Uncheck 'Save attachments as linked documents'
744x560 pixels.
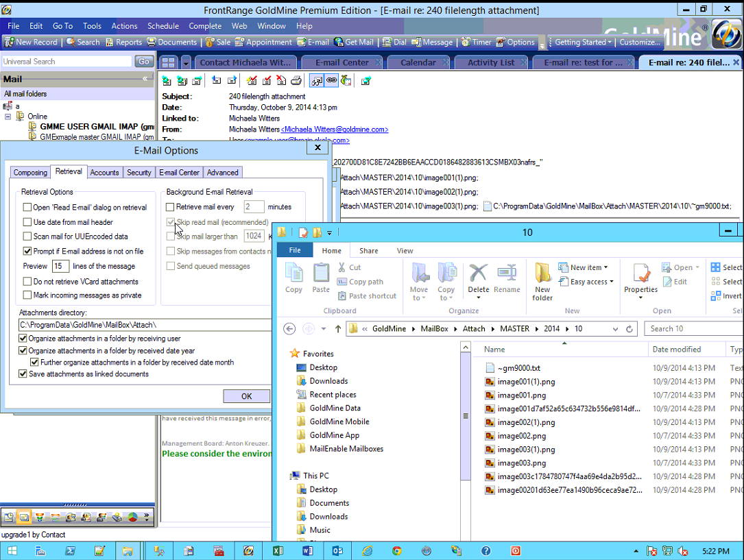click(x=23, y=374)
